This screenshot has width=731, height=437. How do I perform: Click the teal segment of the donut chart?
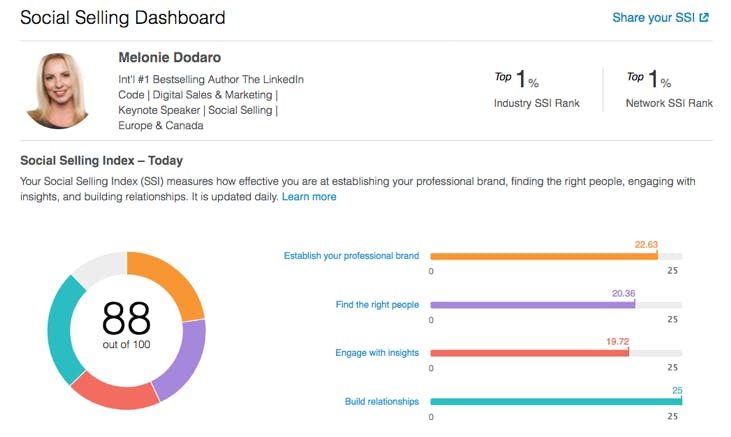[63, 331]
